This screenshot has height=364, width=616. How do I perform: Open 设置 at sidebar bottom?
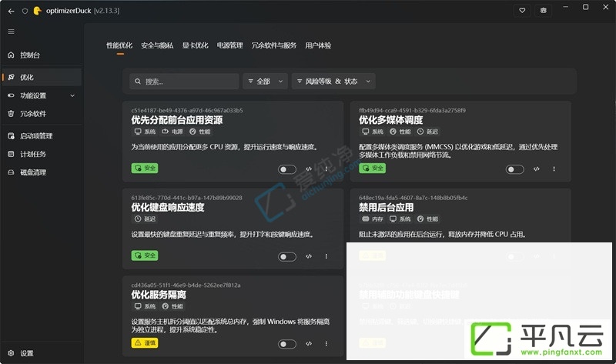click(42, 353)
